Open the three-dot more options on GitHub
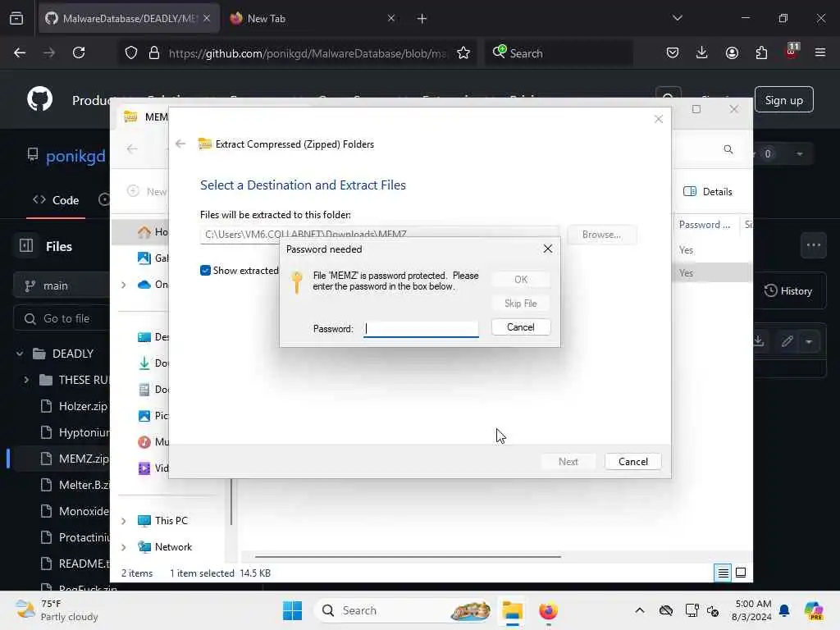840x630 pixels. pyautogui.click(x=813, y=245)
